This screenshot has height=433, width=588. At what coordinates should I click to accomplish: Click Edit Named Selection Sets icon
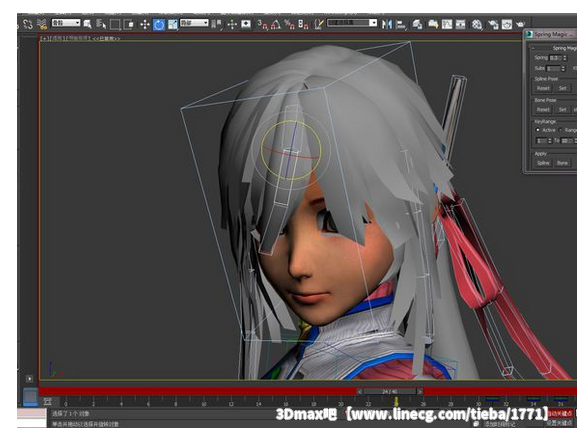pyautogui.click(x=319, y=24)
